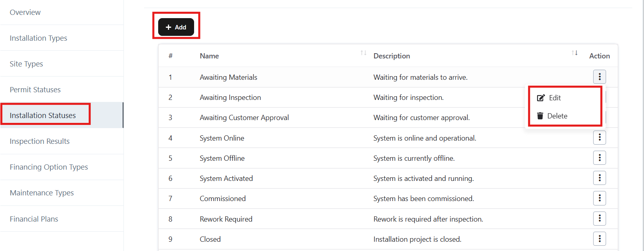Go to Overview in the sidebar

(x=25, y=12)
